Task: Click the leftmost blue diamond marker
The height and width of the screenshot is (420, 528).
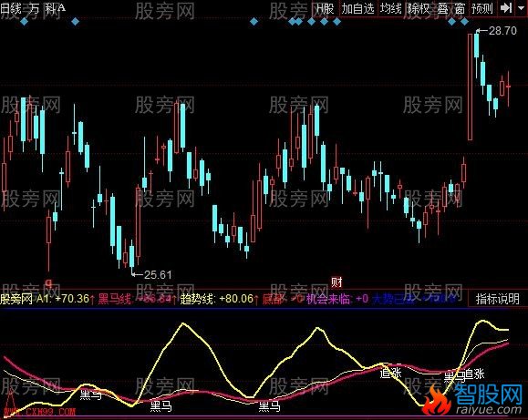Action: [25, 22]
